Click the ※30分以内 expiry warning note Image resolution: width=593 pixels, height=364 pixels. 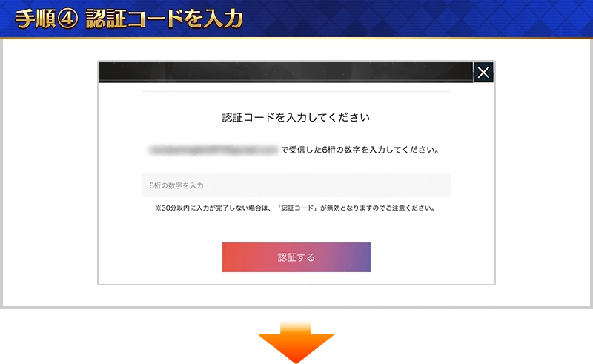coord(296,208)
